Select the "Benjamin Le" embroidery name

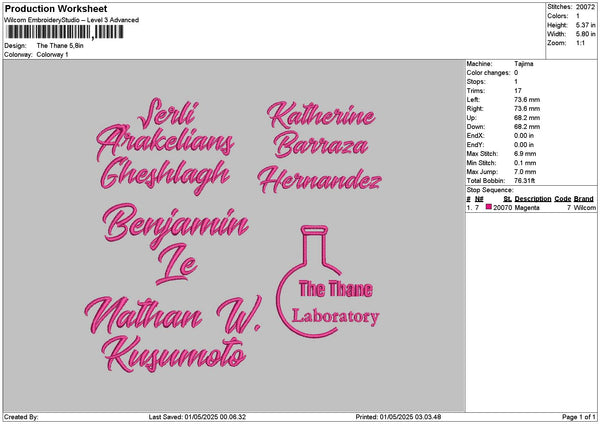(175, 240)
